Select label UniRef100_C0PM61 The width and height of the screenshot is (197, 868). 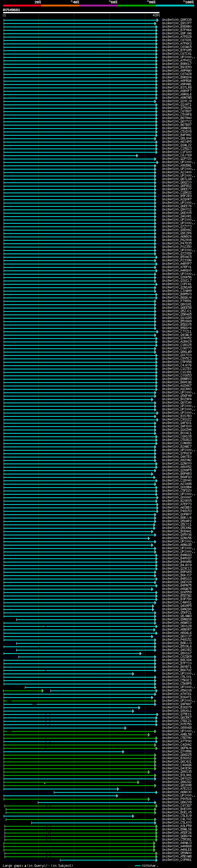point(177,860)
